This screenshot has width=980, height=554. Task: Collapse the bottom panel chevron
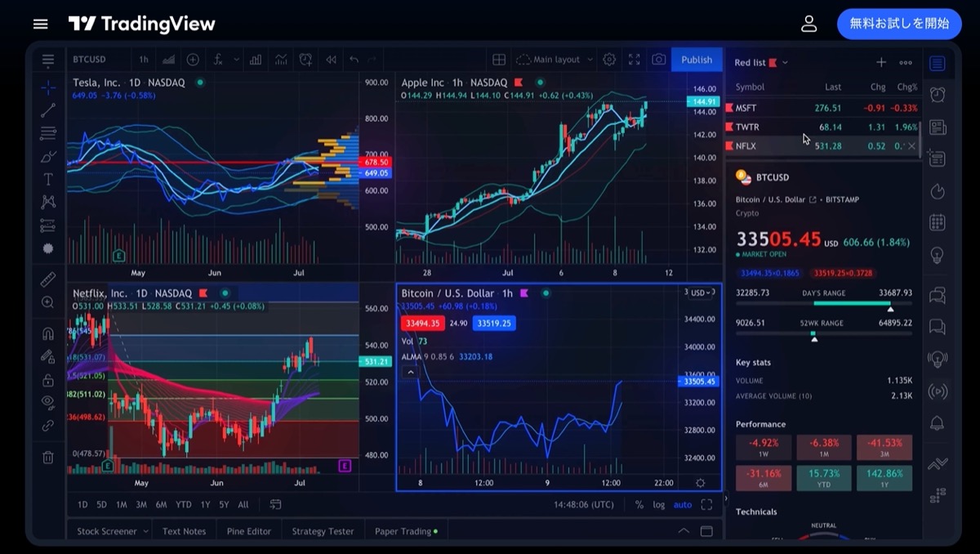pyautogui.click(x=684, y=531)
